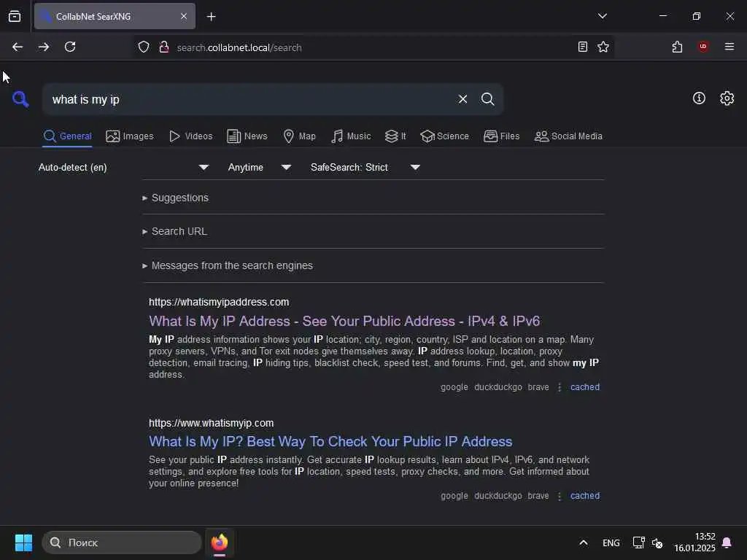This screenshot has height=560, width=747.
Task: Open the SafeSearch: Strict dropdown
Action: [365, 167]
